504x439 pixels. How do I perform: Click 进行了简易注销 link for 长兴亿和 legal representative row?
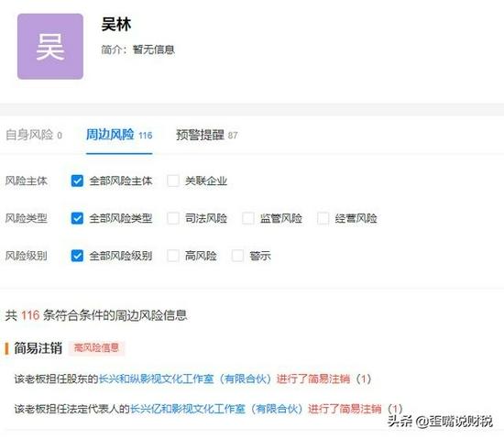(x=345, y=409)
